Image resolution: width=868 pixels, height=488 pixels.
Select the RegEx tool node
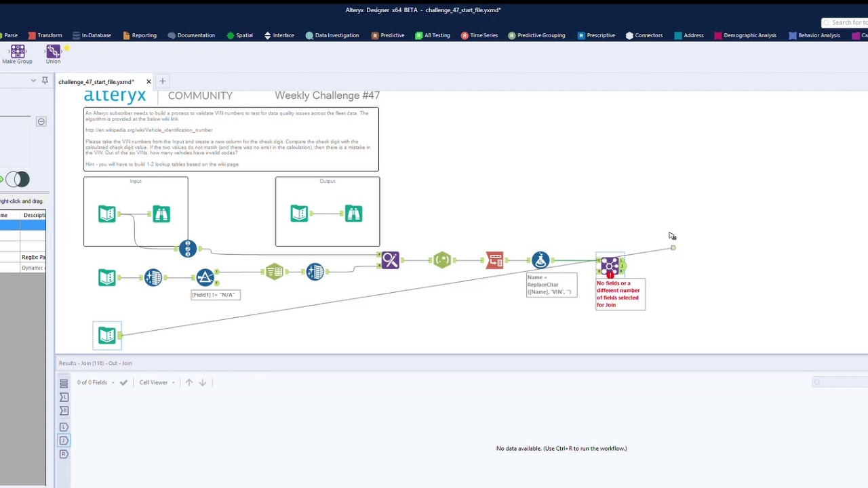[442, 260]
